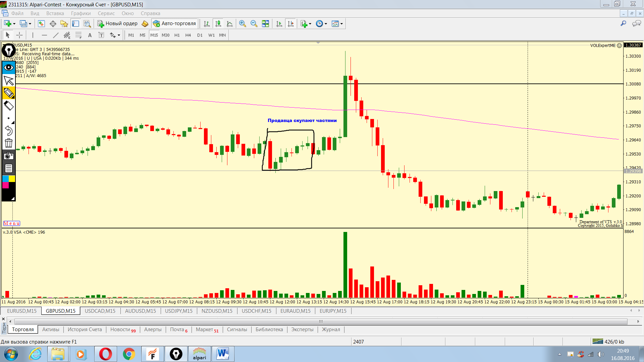Click the camera screenshot icon in left panel
Viewport: 644px width, 362px height.
pos(9,156)
